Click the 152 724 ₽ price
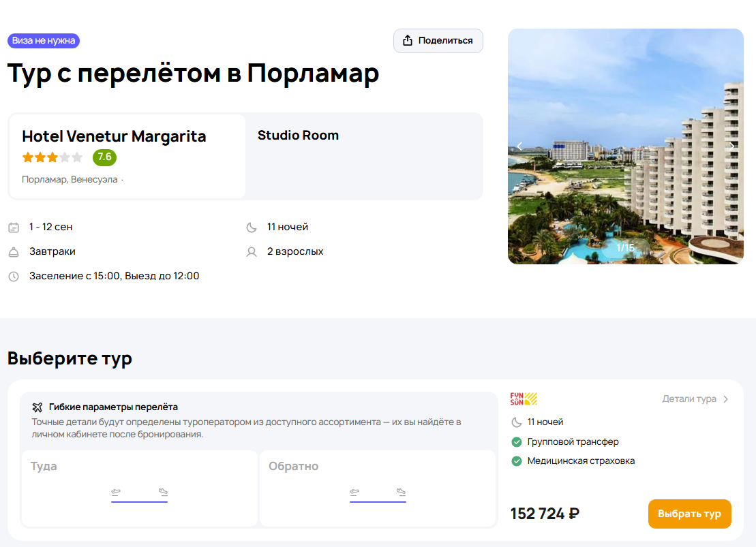 point(545,514)
